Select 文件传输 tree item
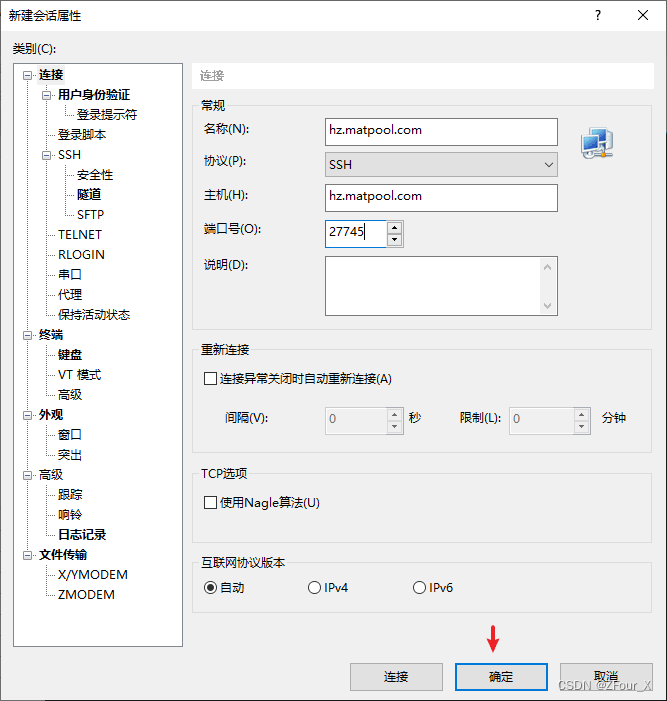667x701 pixels. coord(63,555)
